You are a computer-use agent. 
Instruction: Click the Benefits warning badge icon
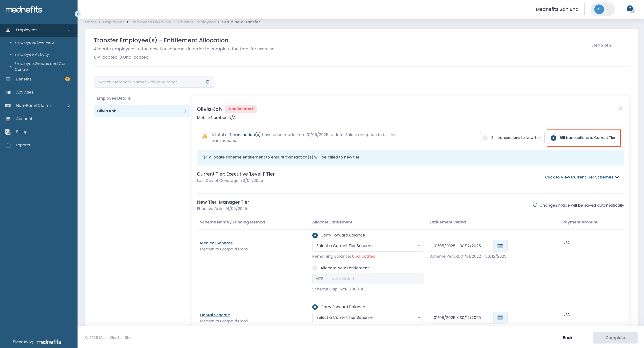coord(67,79)
